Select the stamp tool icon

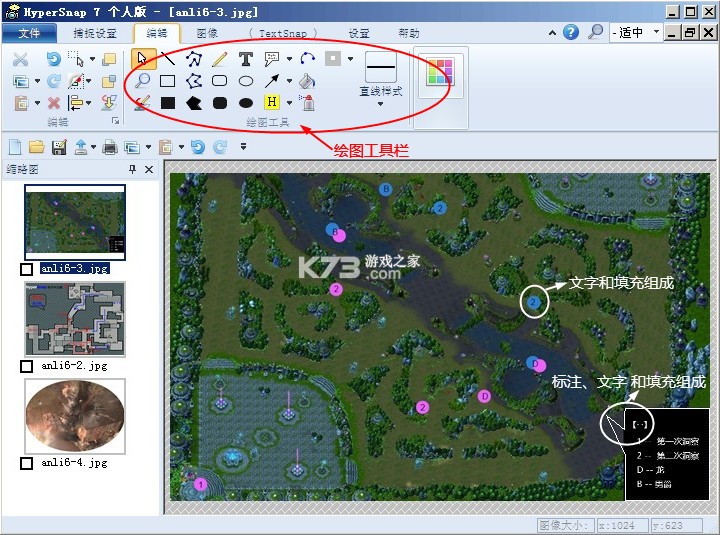(333, 59)
